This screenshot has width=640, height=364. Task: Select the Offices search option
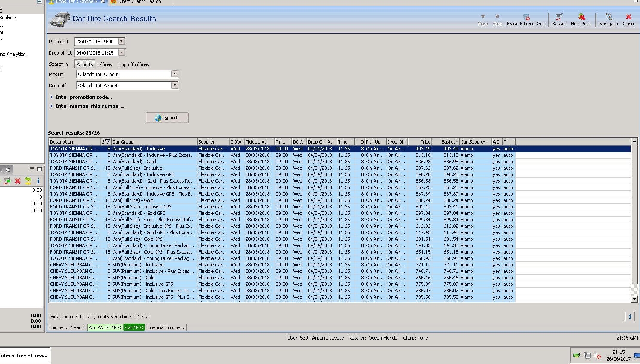104,64
